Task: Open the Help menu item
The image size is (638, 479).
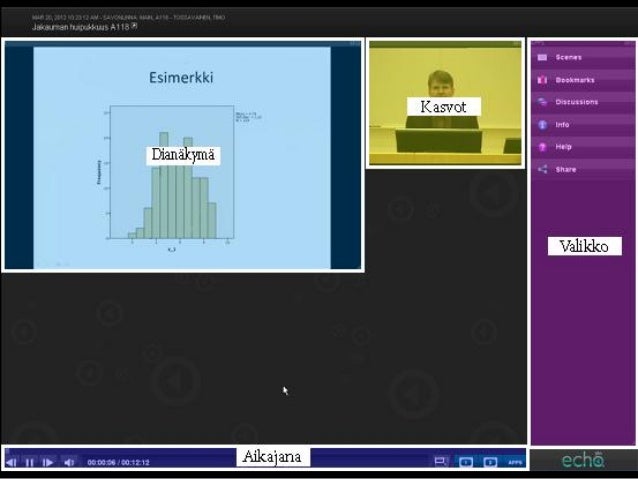Action: [x=583, y=147]
